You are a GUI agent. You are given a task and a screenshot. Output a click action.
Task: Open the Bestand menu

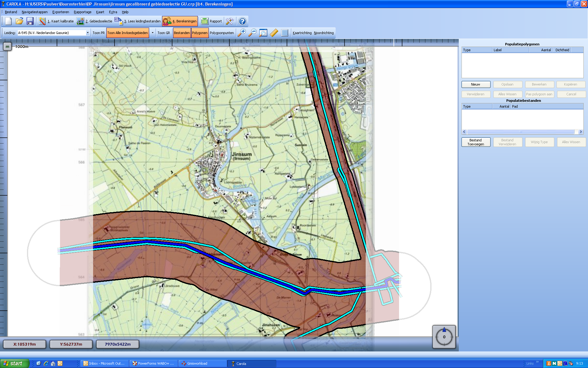11,12
